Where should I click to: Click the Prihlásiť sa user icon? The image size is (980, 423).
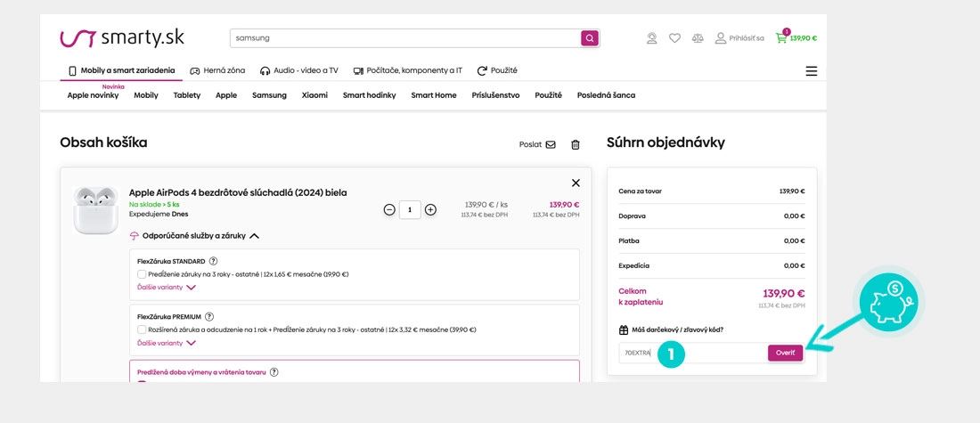click(x=721, y=38)
